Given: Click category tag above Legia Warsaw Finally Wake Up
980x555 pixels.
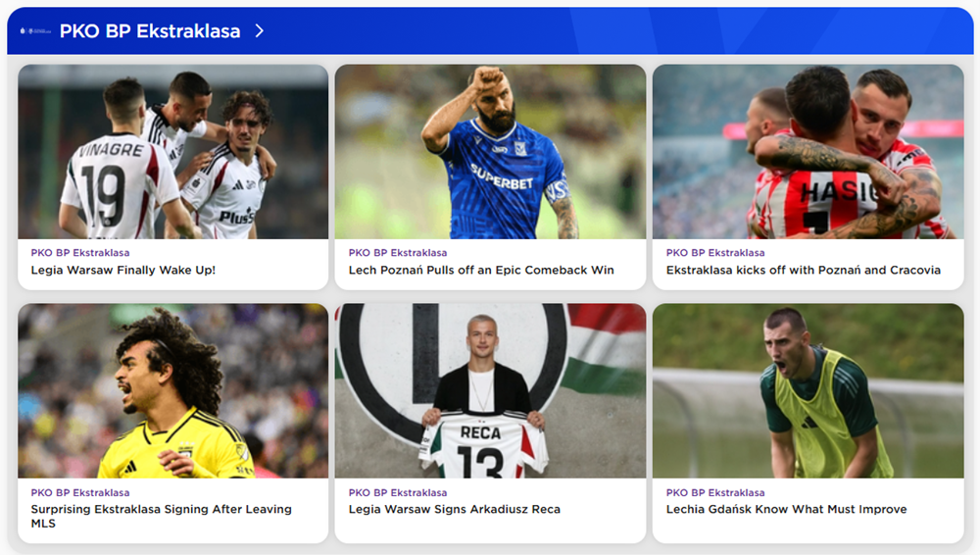Looking at the screenshot, I should 80,253.
